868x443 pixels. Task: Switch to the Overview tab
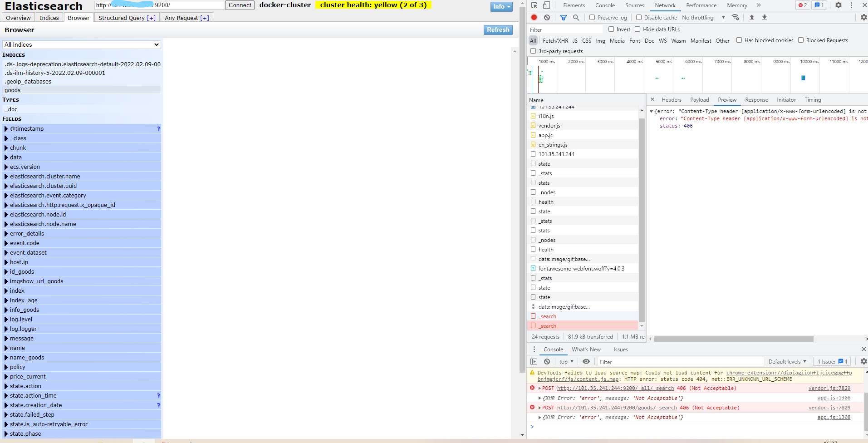pyautogui.click(x=18, y=18)
